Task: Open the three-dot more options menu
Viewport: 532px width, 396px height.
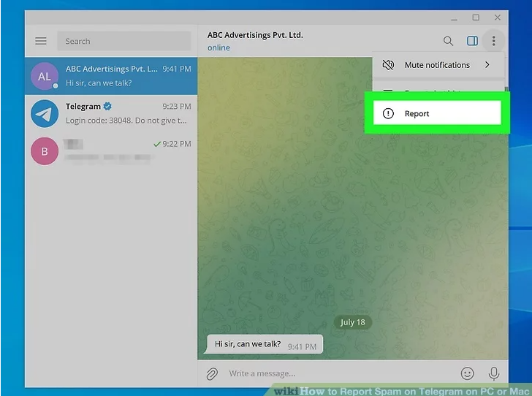Action: pos(494,41)
